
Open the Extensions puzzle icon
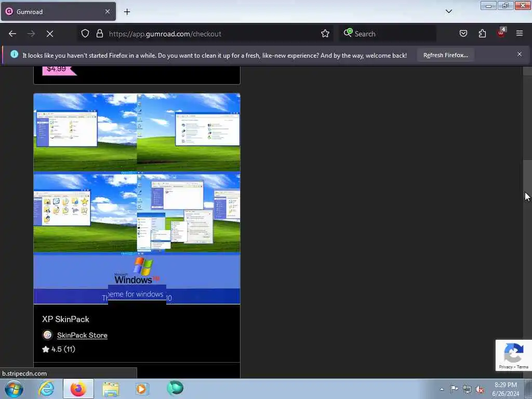coord(482,34)
